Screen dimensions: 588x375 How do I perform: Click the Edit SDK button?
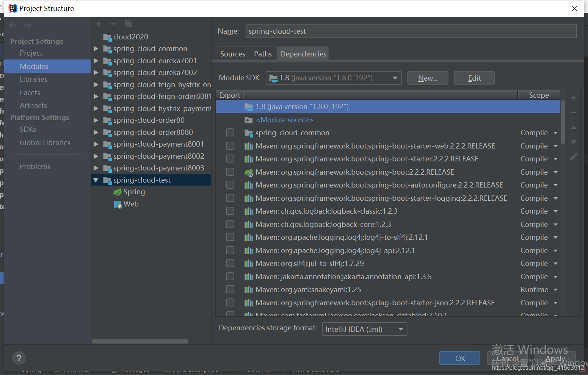click(474, 78)
